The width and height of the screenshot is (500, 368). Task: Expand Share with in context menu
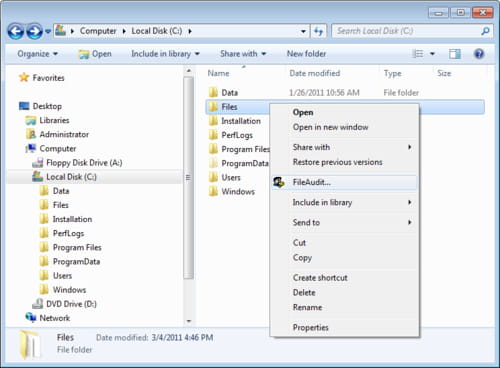(x=344, y=147)
